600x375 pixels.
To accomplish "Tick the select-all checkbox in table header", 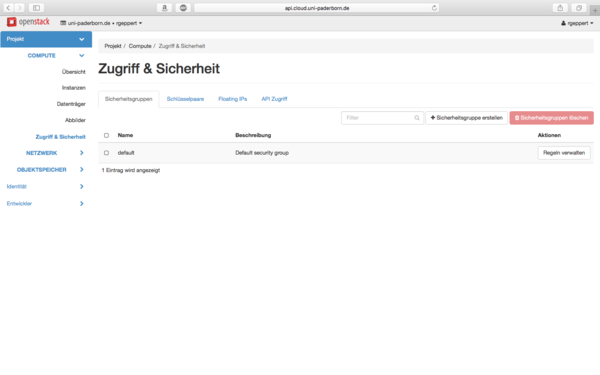I will 106,135.
